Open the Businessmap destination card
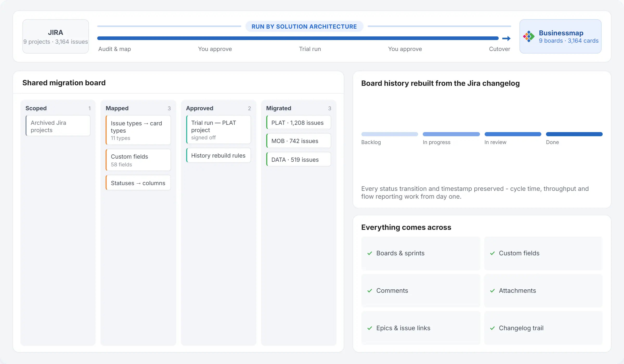Image resolution: width=624 pixels, height=364 pixels. point(561,36)
